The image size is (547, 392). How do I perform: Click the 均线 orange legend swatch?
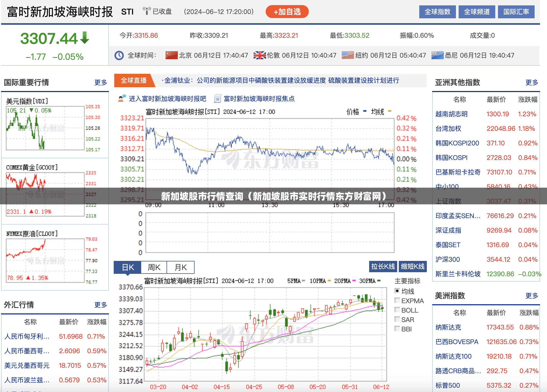390,111
